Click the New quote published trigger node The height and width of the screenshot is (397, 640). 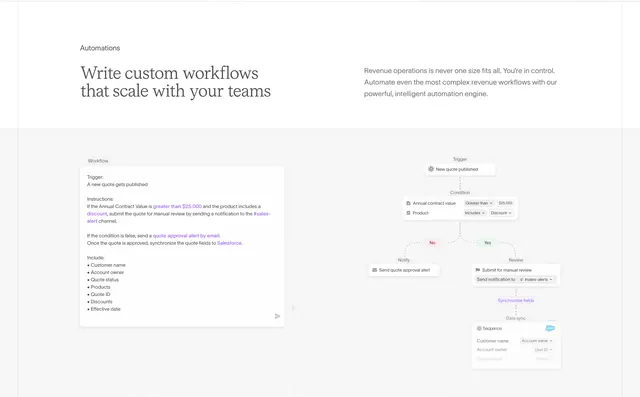point(460,169)
